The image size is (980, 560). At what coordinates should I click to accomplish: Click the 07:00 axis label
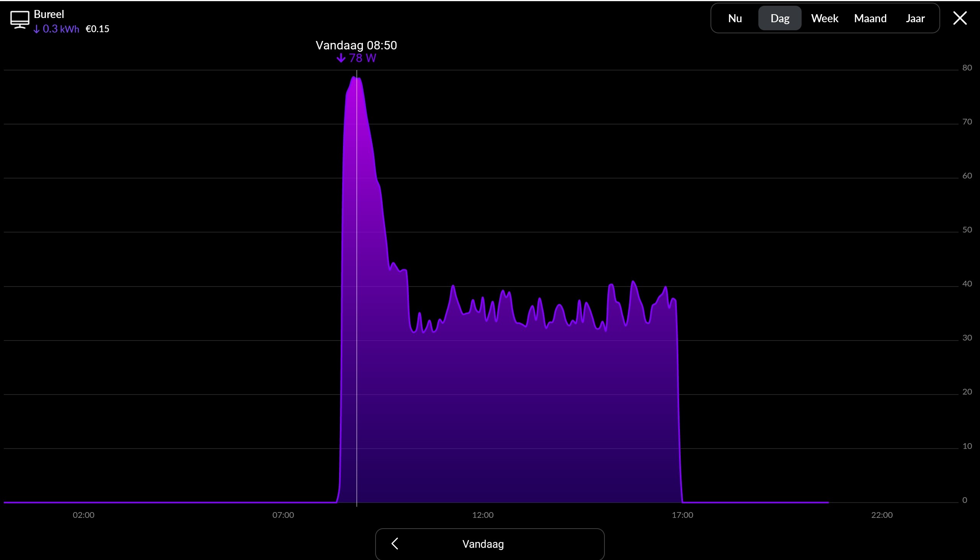283,515
